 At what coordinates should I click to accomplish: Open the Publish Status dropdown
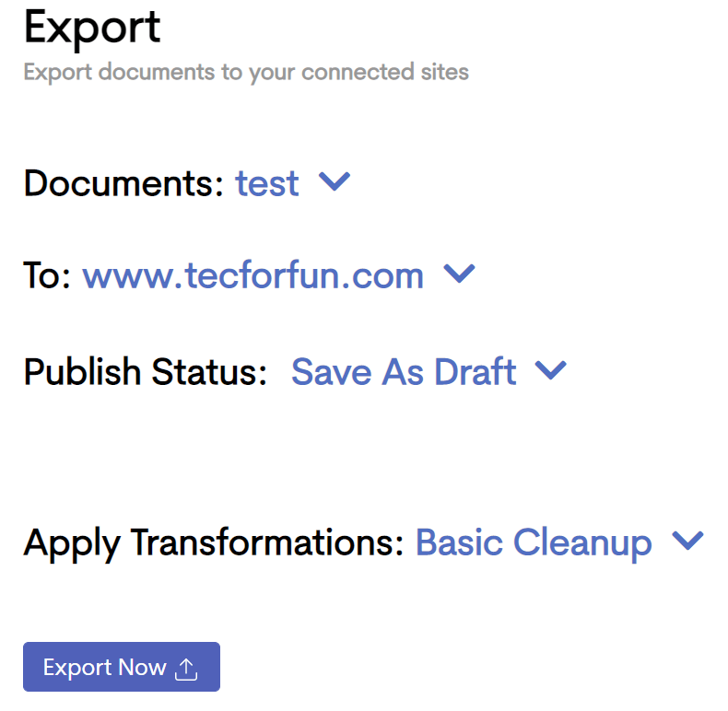(429, 372)
